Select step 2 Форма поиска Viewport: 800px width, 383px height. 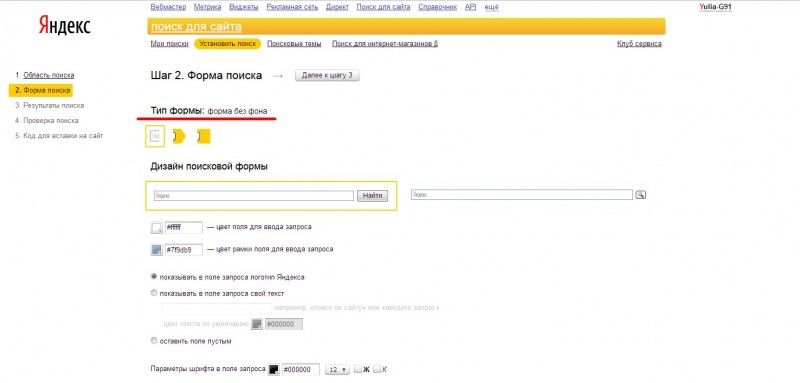click(41, 90)
